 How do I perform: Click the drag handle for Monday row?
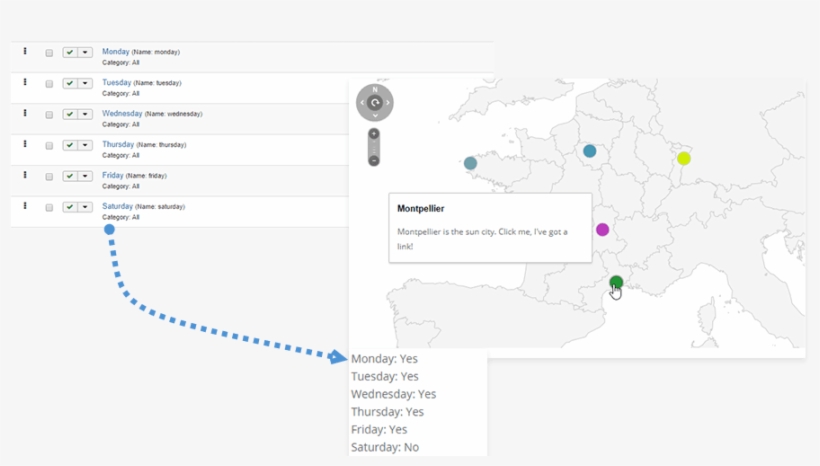pyautogui.click(x=25, y=52)
